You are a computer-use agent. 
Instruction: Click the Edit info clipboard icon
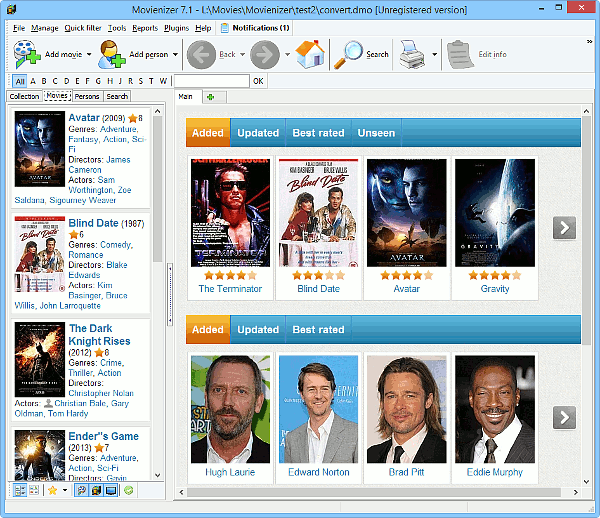(x=460, y=54)
